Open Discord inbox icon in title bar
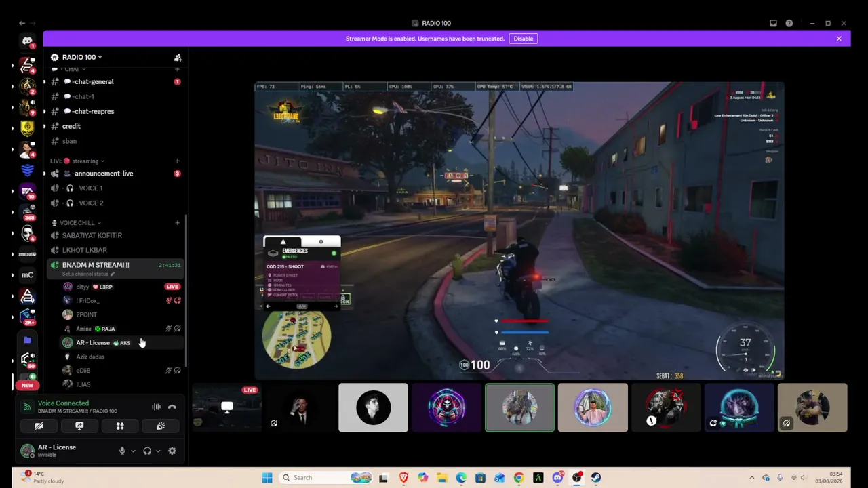This screenshot has width=868, height=488. pos(773,23)
